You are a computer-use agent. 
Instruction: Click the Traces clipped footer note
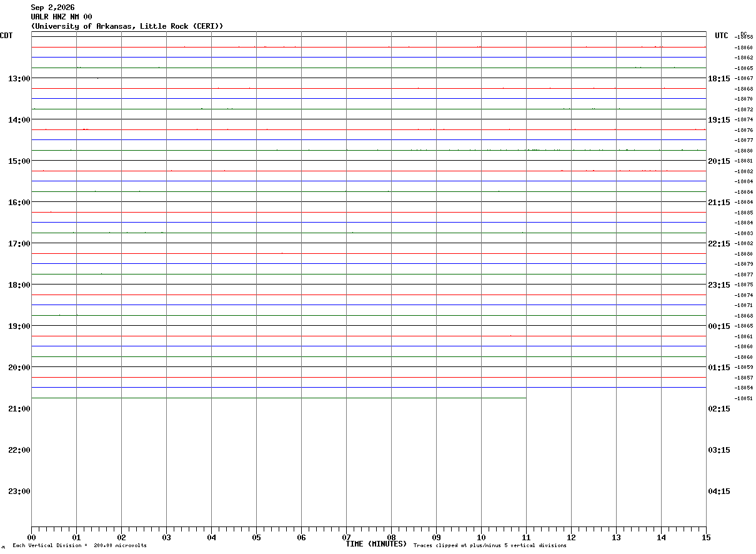tap(490, 545)
